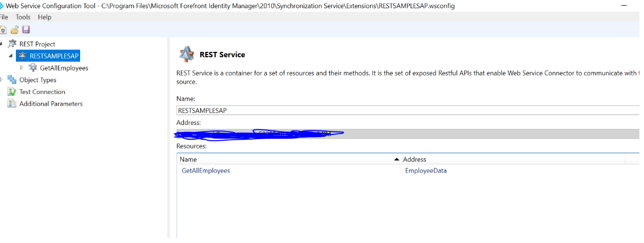
Task: Select Object Types label in the tree
Action: point(38,80)
